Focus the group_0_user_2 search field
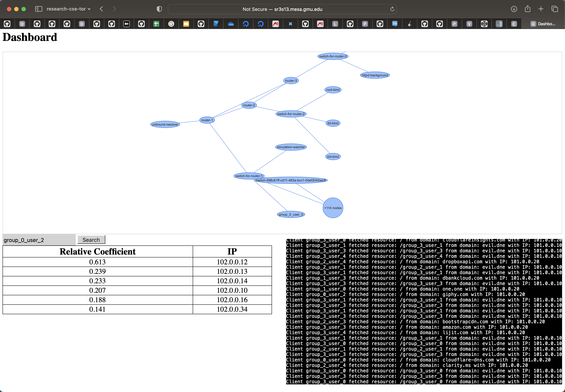The width and height of the screenshot is (565, 392). click(39, 240)
